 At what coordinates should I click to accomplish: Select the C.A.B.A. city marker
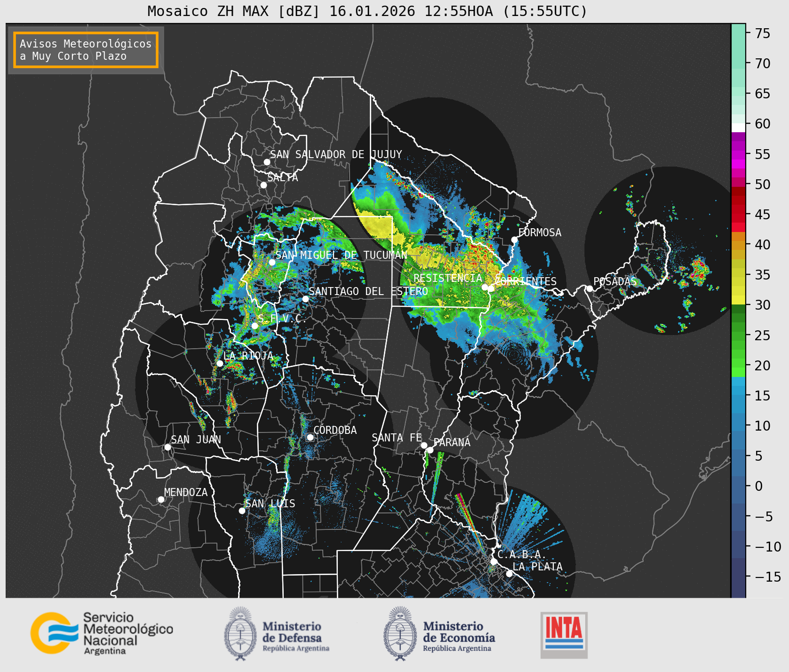tap(494, 561)
